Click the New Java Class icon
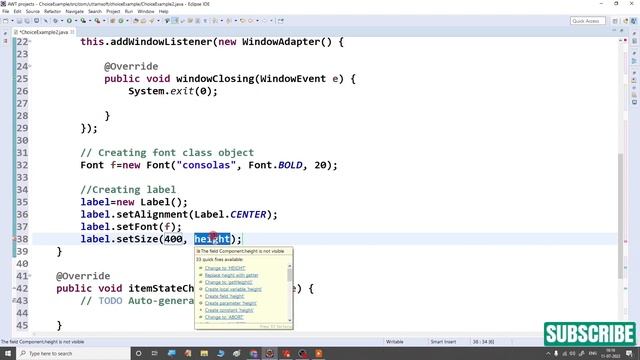Screen dimensions: 640x360 pyautogui.click(x=121, y=20)
